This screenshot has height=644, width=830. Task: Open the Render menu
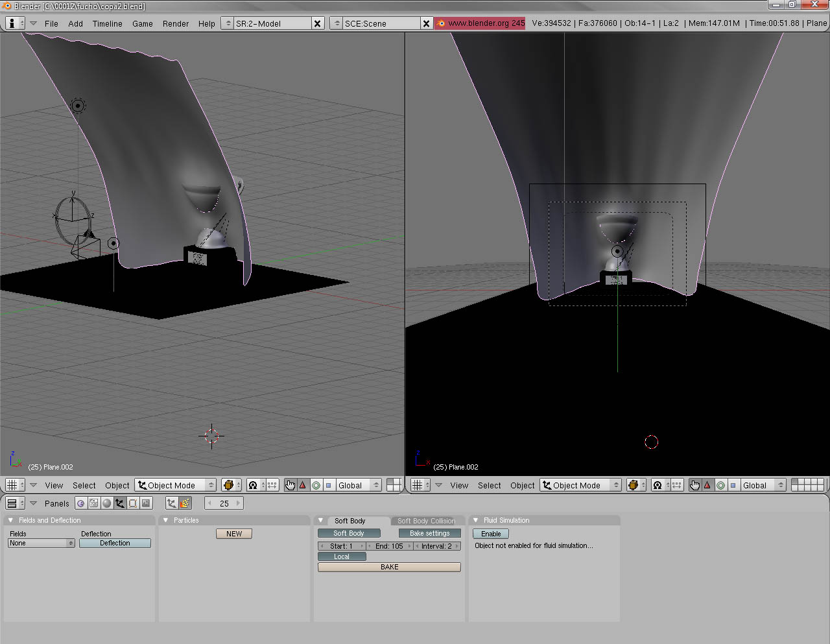pos(175,23)
